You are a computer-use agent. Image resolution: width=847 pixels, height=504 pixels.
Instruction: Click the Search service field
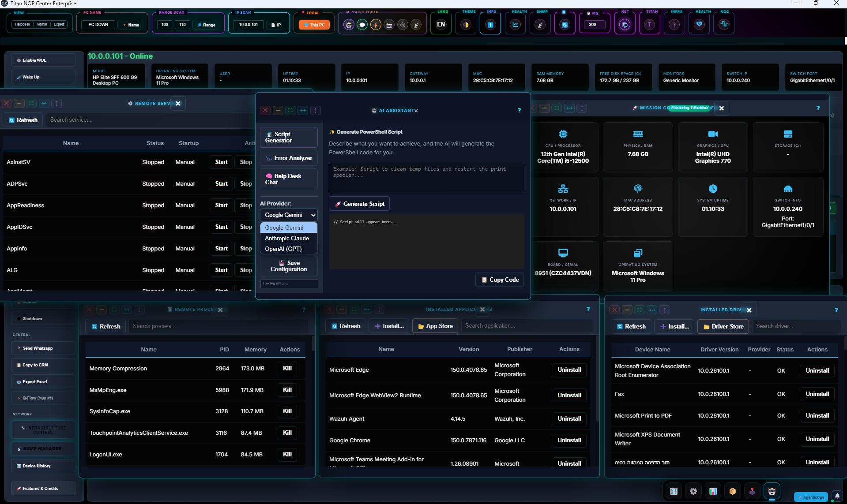click(150, 120)
